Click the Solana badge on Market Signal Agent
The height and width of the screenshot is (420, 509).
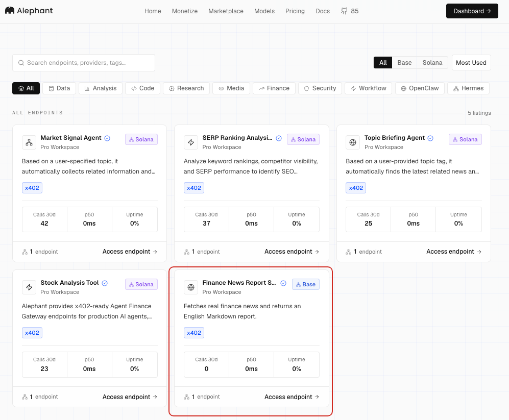point(141,139)
